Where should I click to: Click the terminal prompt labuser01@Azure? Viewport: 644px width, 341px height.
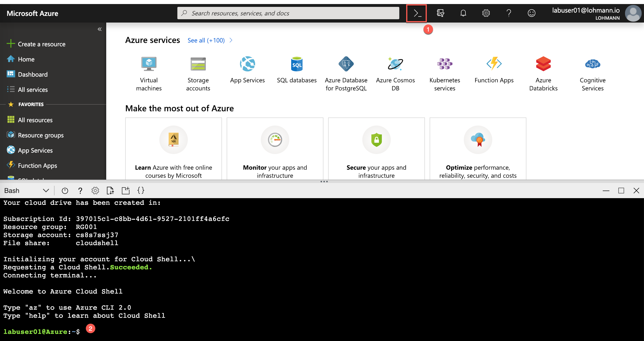35,332
